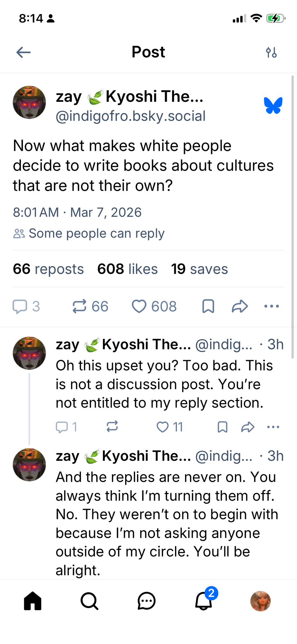Open thread settings filter icon

point(271,52)
